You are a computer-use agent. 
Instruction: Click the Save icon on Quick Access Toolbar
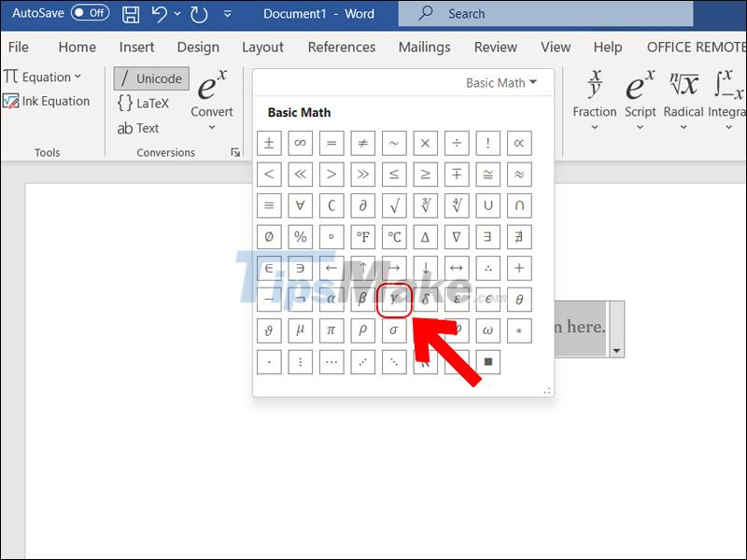click(x=131, y=13)
